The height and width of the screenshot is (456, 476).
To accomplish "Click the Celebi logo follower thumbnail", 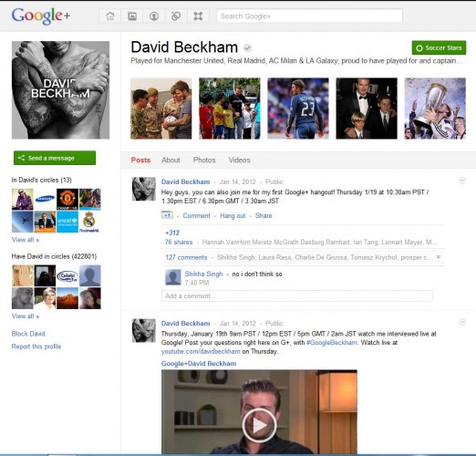I will coord(67,275).
